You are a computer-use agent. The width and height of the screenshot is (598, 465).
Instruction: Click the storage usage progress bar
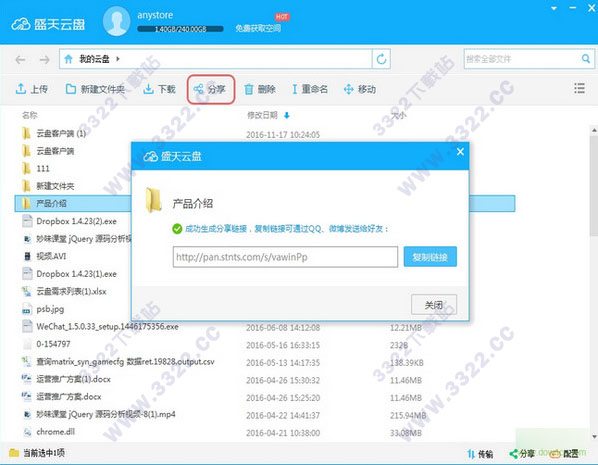[180, 29]
